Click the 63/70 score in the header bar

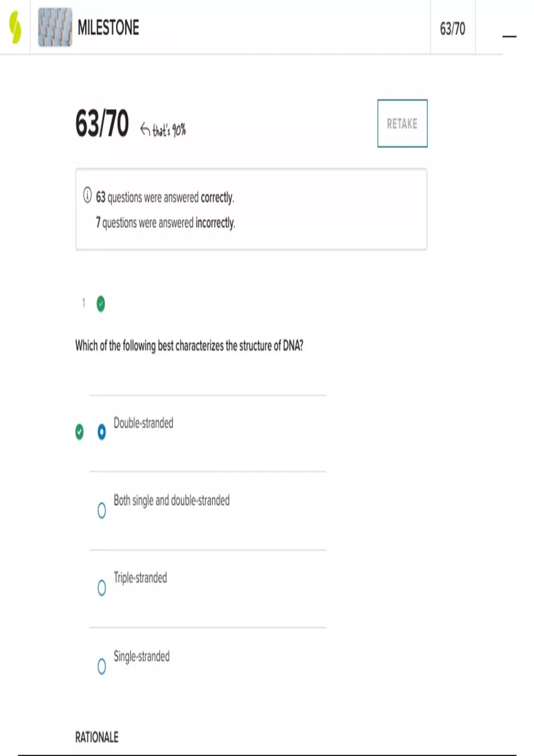[x=452, y=29]
